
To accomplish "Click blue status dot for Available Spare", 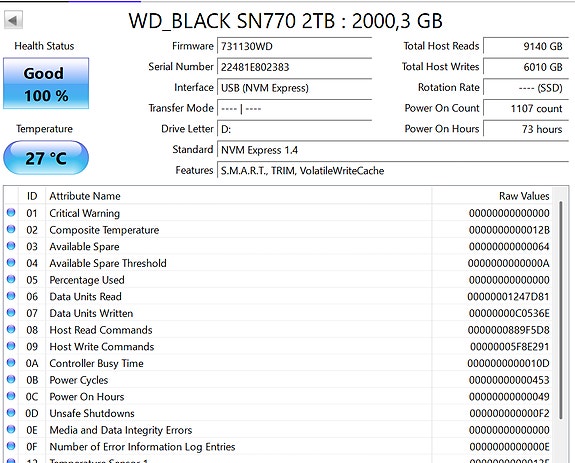I will click(11, 246).
